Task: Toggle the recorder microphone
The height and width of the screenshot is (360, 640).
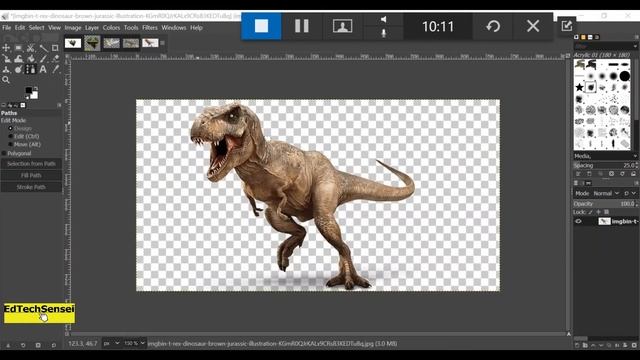Action: tap(383, 33)
